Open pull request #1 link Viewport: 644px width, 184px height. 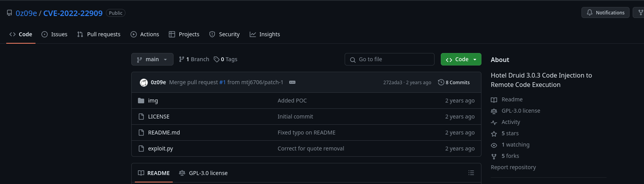[222, 82]
